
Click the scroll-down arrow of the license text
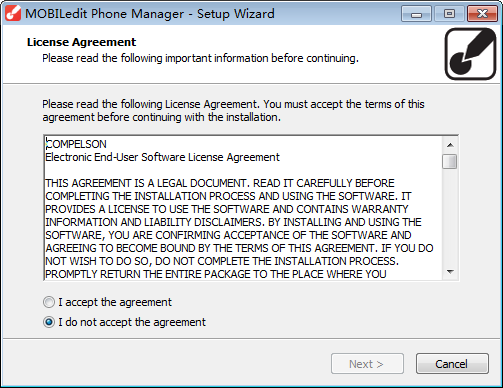pos(450,272)
